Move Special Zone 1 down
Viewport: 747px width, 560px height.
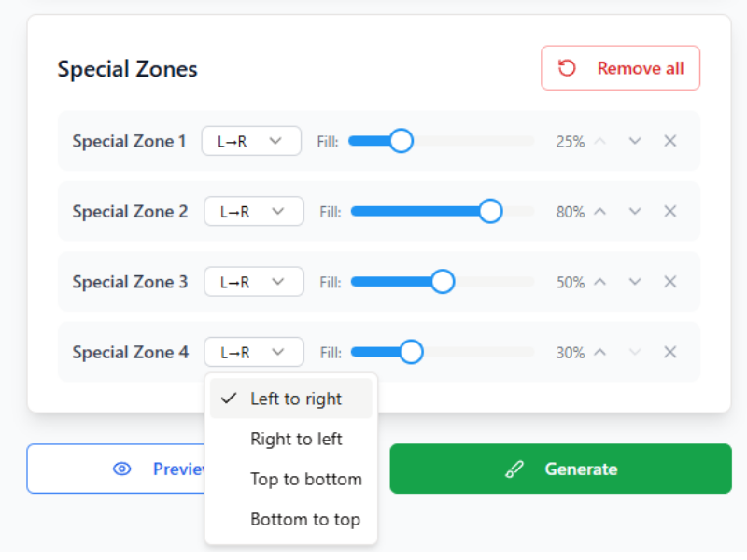click(x=635, y=141)
